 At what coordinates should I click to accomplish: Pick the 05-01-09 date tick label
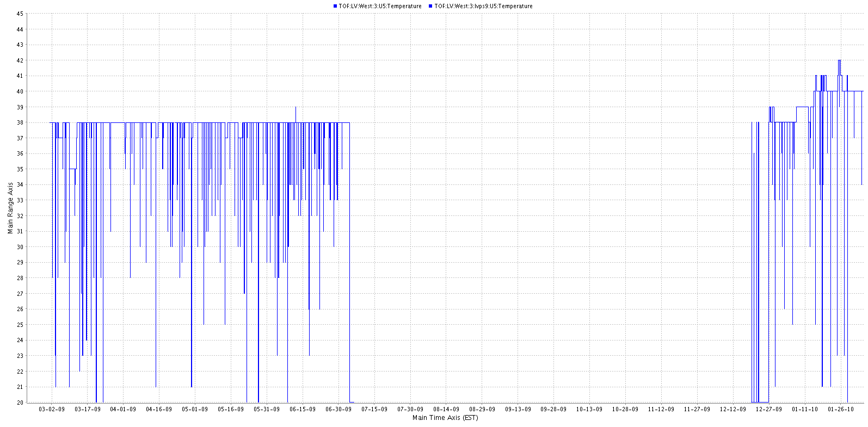(x=195, y=409)
